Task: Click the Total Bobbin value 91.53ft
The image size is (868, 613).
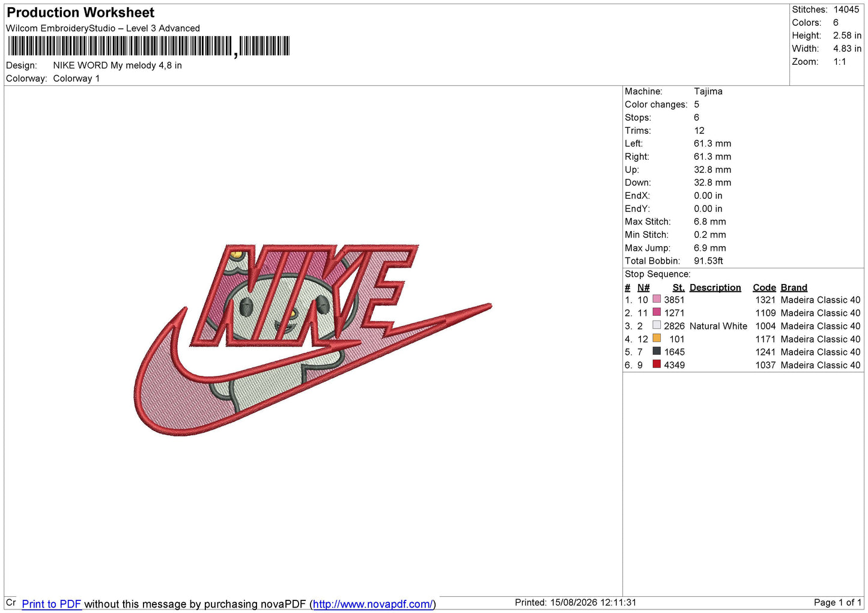Action: click(708, 261)
